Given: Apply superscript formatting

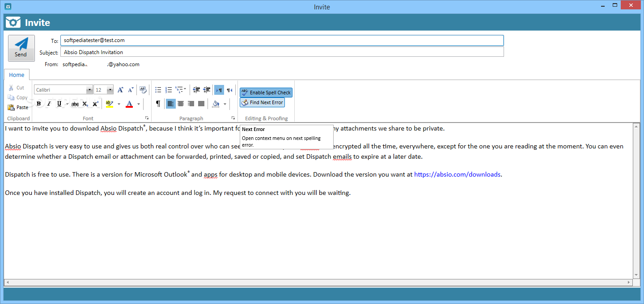Looking at the screenshot, I should pos(95,104).
